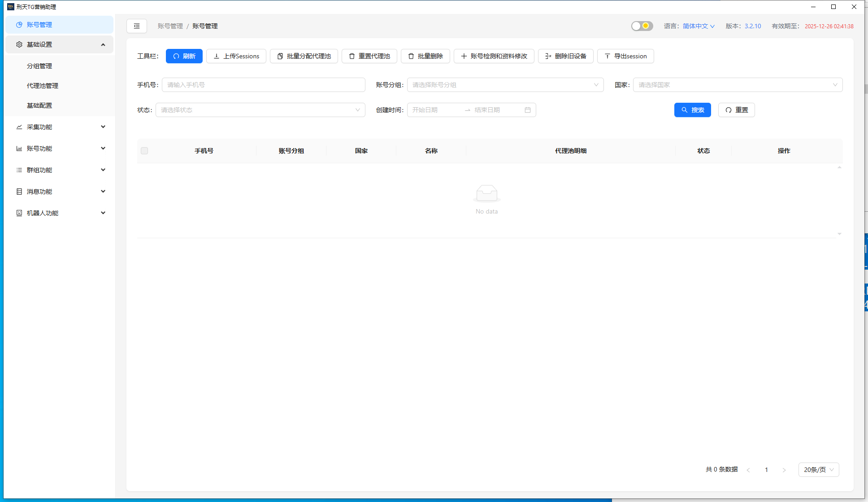Screen dimensions: 868x502
Task: Open the 20条/页 page size dropdown
Action: coord(818,470)
